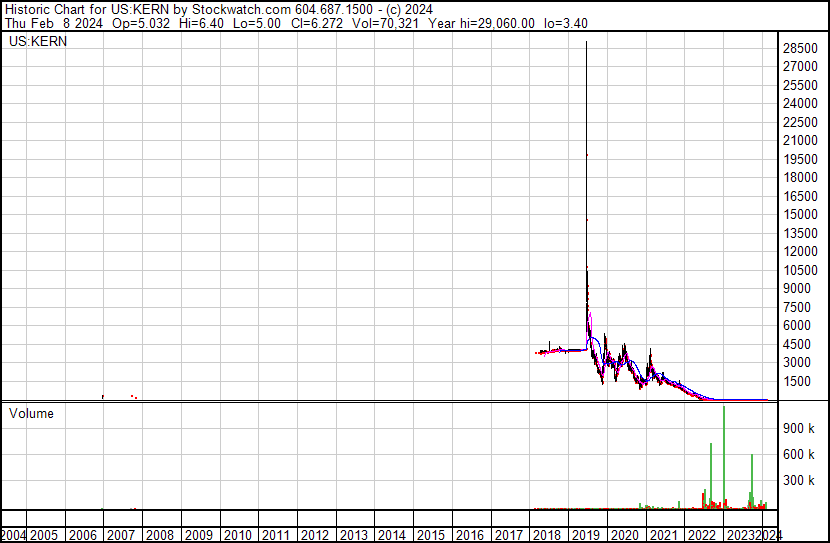Select the 2021 year label on the axis
This screenshot has width=830, height=543.
(663, 535)
